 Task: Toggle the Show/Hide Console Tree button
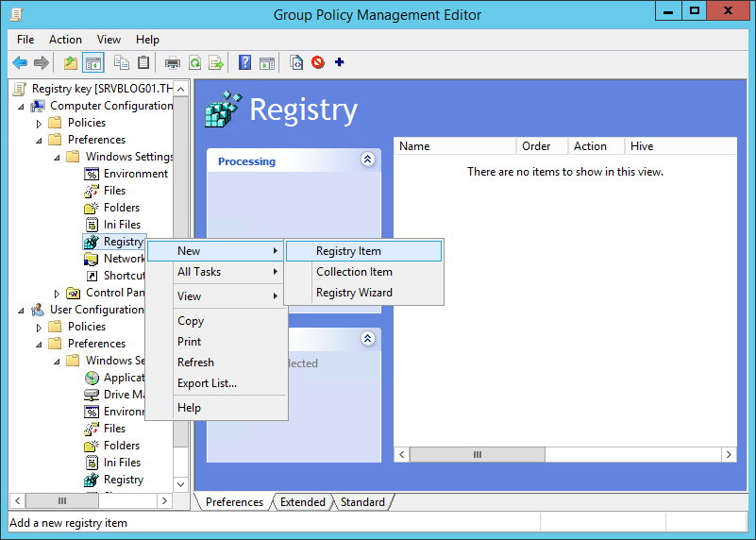93,63
